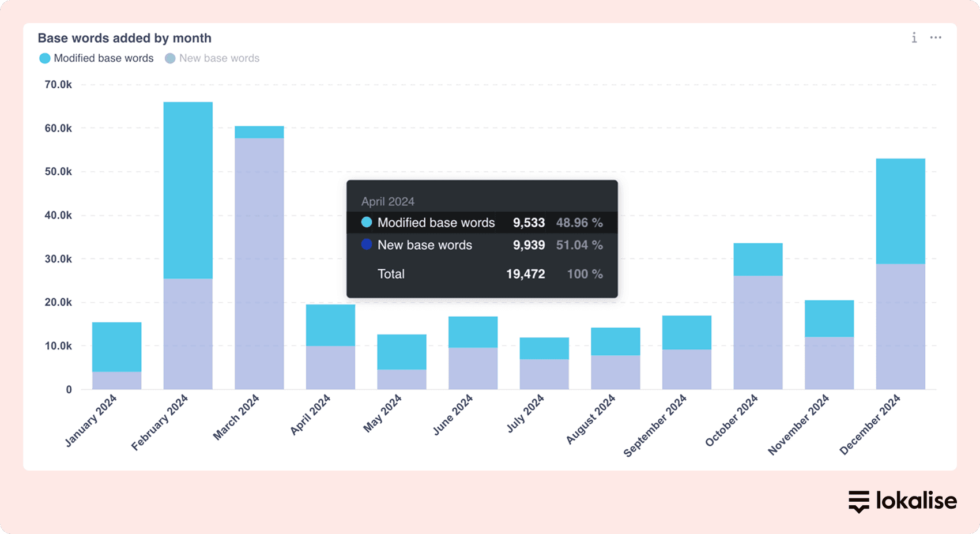Click the November 2024 bar's cyan segment
Viewport: 980px width, 534px height.
click(829, 318)
